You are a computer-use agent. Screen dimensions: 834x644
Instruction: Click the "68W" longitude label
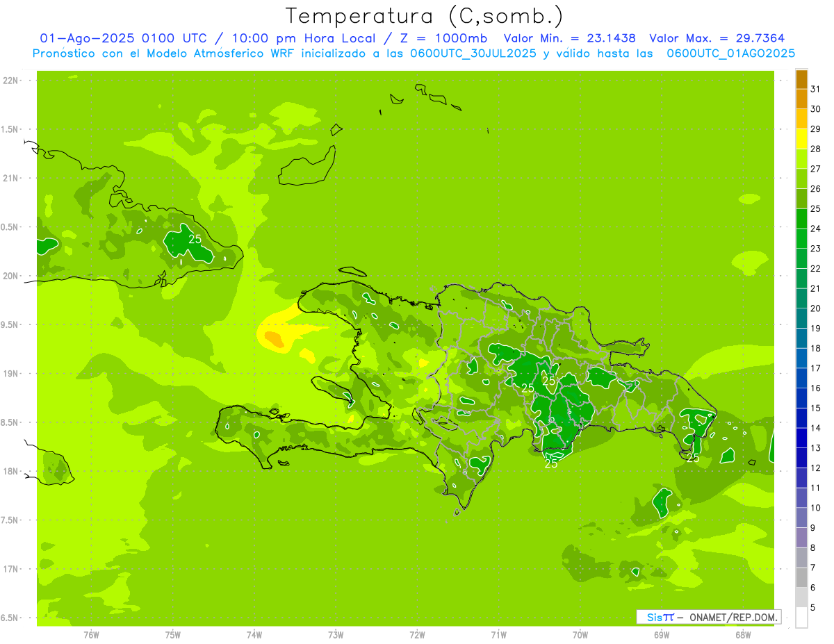pyautogui.click(x=743, y=635)
